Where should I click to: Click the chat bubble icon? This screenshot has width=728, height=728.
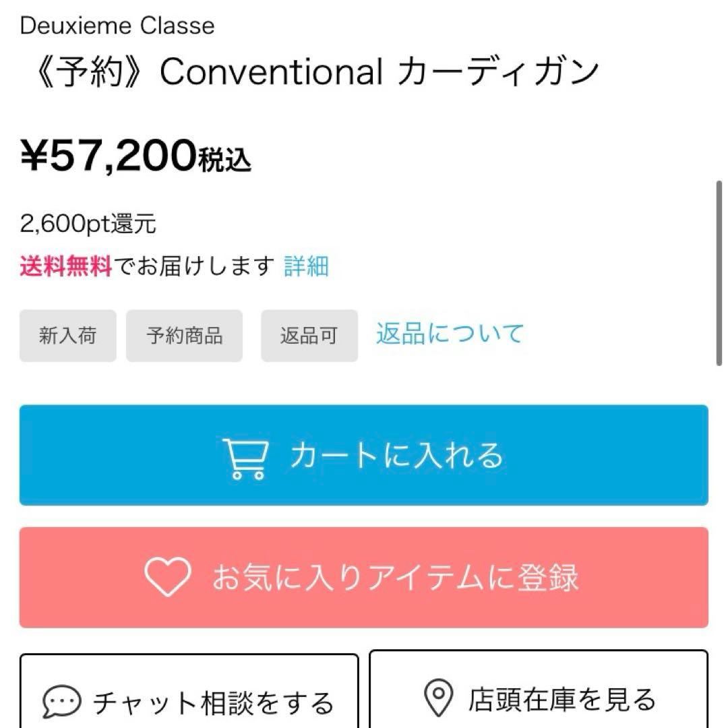[x=62, y=702]
